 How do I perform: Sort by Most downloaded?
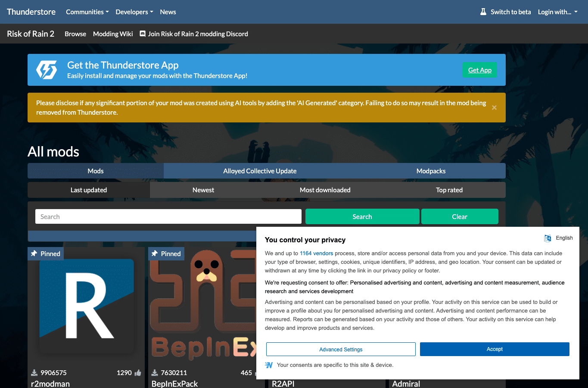pos(325,190)
